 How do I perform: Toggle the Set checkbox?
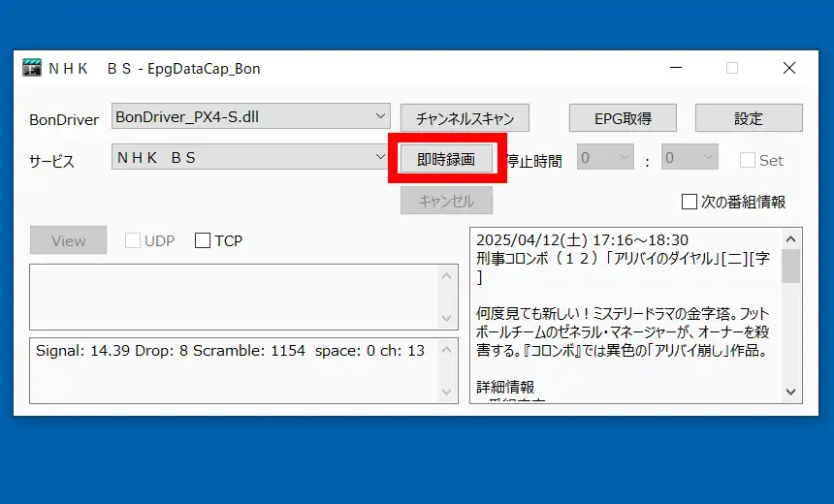coord(748,160)
